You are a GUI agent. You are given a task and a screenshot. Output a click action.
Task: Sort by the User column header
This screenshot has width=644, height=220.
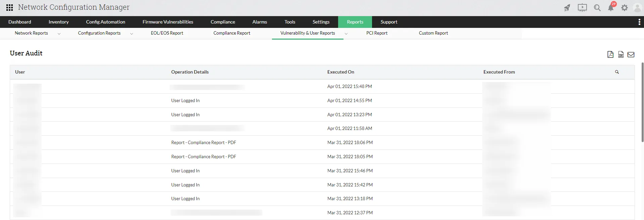click(x=20, y=72)
